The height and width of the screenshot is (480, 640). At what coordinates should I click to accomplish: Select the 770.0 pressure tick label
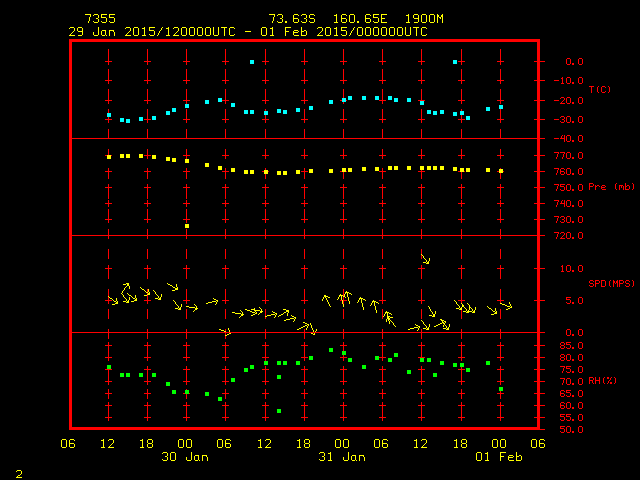coord(569,156)
